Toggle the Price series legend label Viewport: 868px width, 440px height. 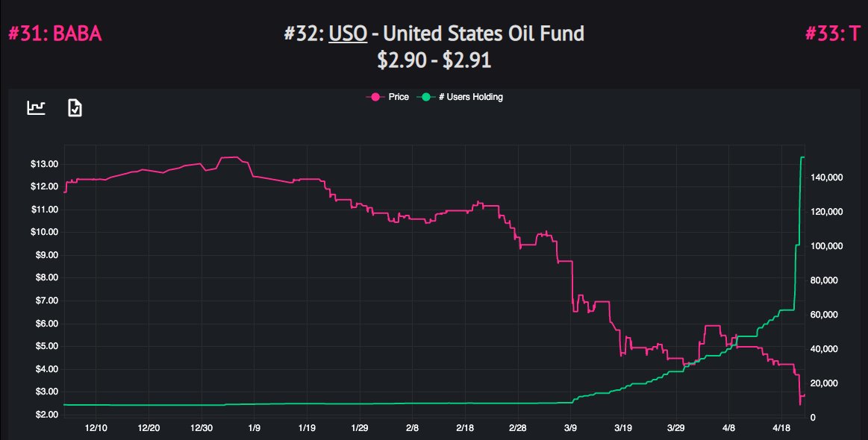[x=398, y=97]
